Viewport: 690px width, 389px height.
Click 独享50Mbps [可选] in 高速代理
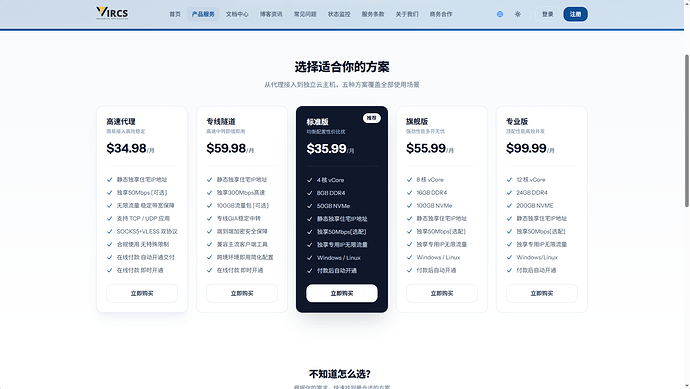pyautogui.click(x=142, y=192)
